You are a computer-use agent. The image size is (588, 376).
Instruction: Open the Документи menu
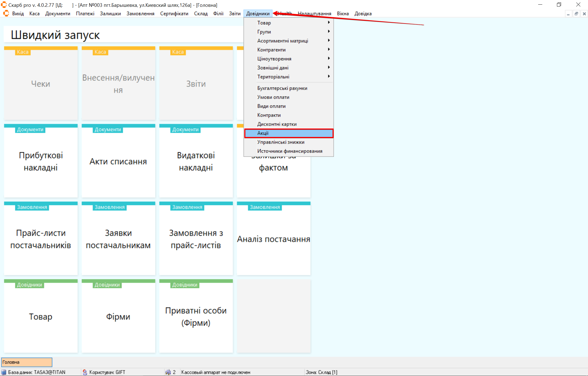[x=57, y=14]
